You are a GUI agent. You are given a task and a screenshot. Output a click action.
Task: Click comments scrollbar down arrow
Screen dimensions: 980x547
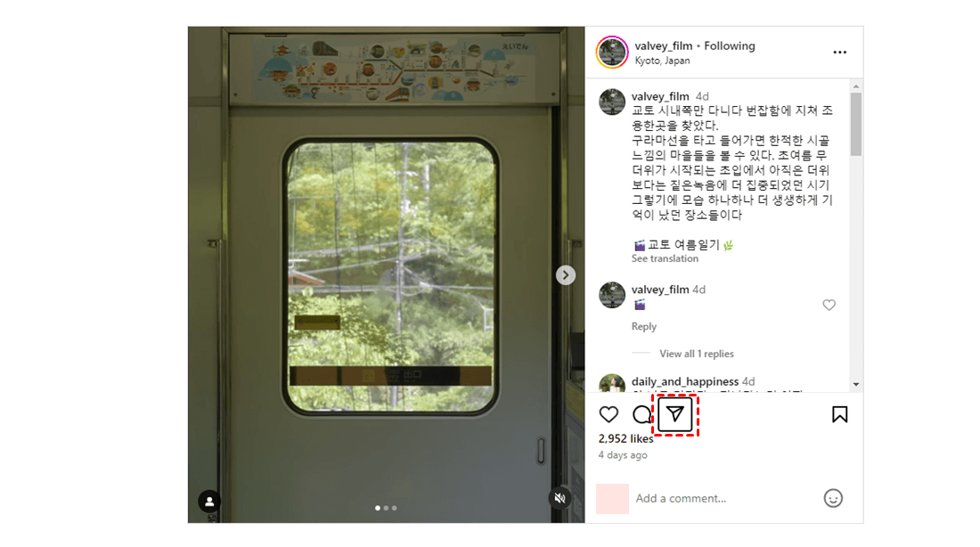(856, 385)
